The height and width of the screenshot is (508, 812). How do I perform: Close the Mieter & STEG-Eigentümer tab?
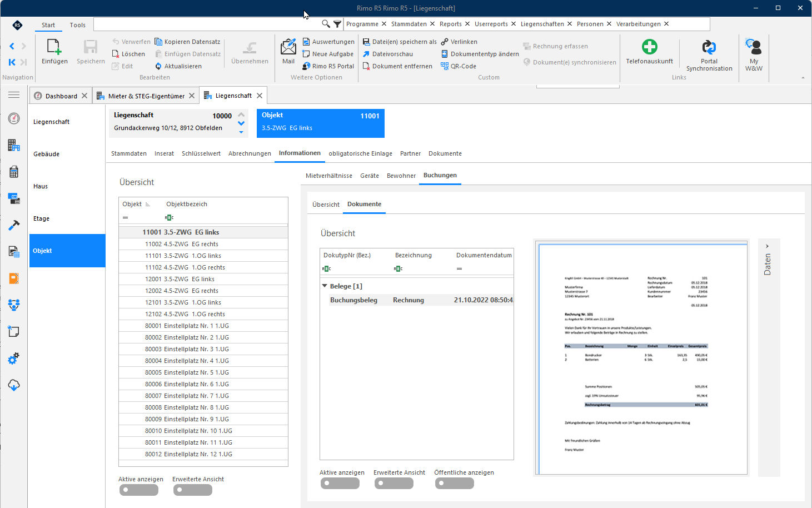pyautogui.click(x=192, y=96)
